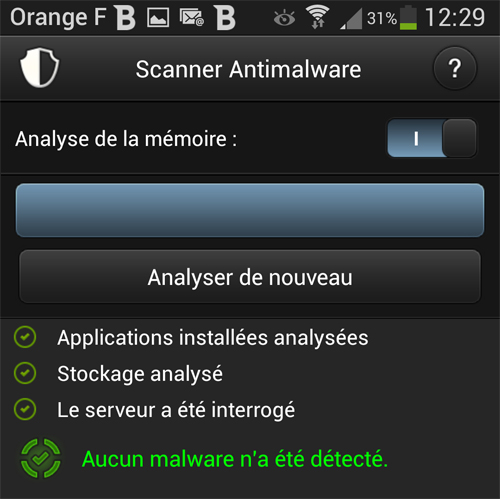Select the Applications installées analysées row
This screenshot has width=500, height=499.
click(250, 337)
